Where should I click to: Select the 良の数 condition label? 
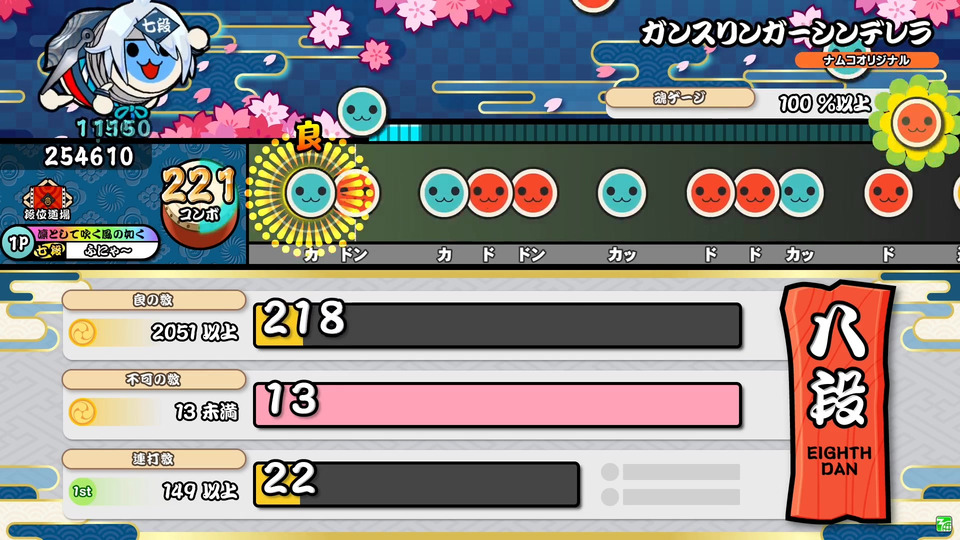coord(154,300)
